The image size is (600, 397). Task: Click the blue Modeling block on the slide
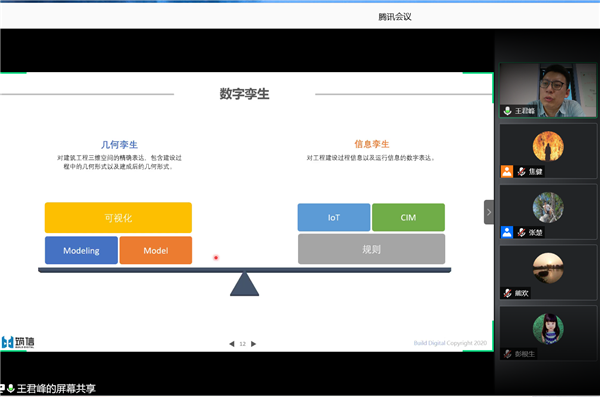point(81,250)
